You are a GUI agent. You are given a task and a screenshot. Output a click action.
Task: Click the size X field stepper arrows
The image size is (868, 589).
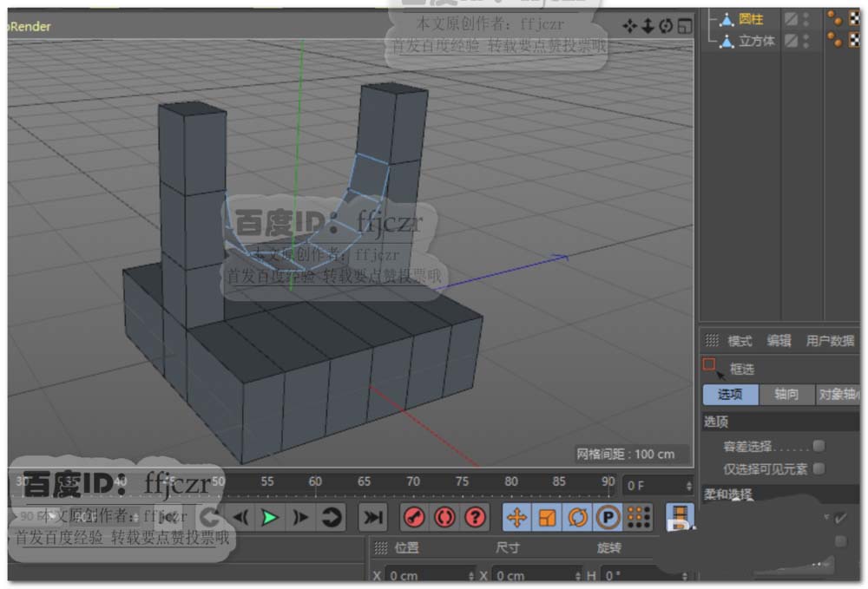tap(578, 576)
